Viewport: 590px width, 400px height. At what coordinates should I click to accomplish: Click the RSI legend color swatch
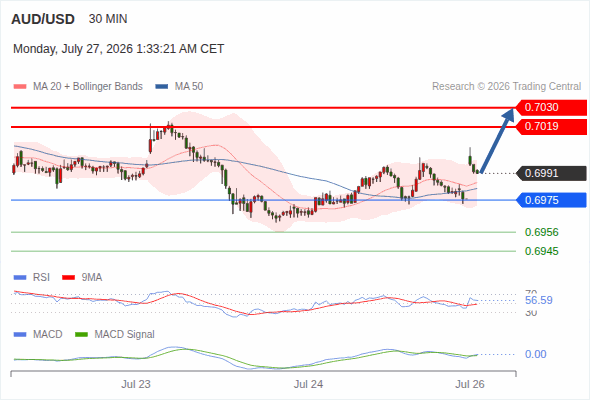point(20,278)
